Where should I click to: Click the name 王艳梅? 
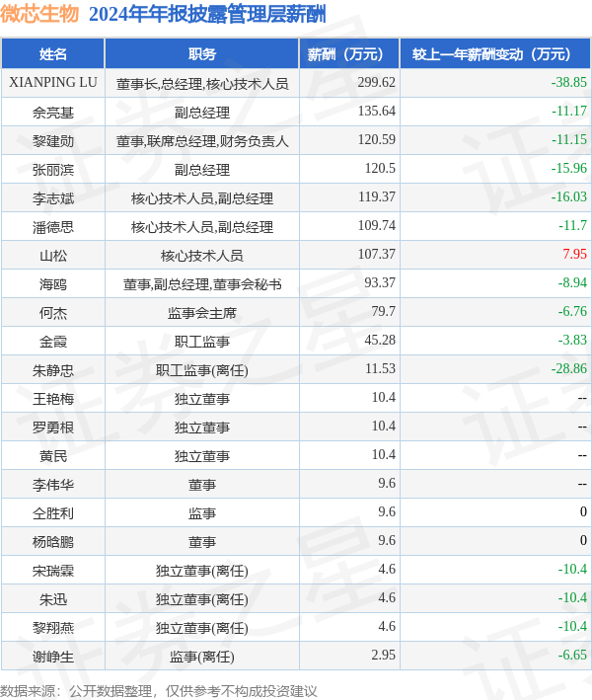click(53, 398)
